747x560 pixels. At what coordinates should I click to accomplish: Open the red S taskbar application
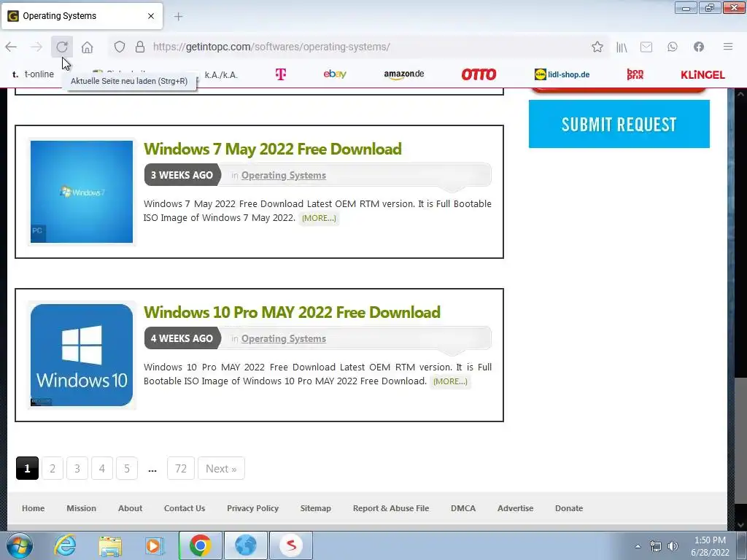click(291, 545)
